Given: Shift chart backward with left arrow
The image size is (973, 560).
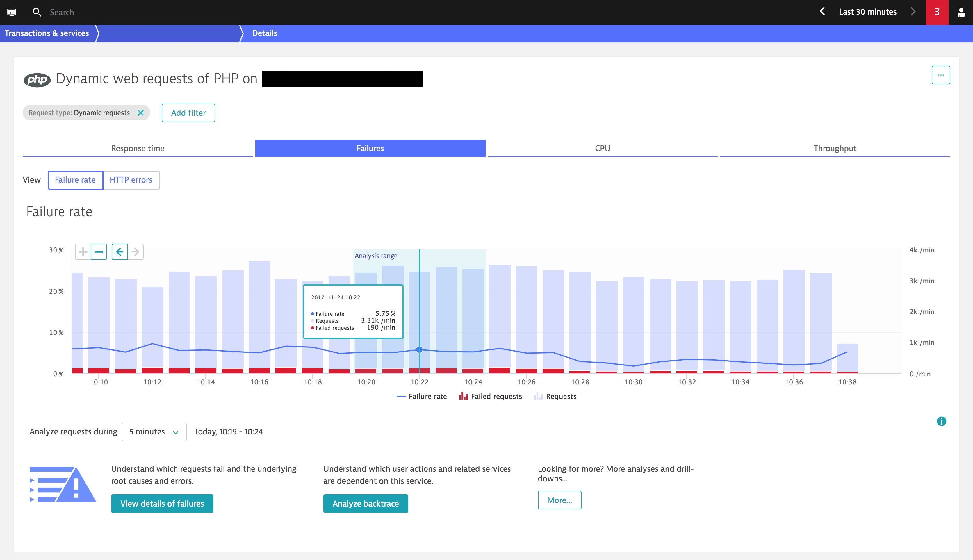Looking at the screenshot, I should [x=120, y=252].
